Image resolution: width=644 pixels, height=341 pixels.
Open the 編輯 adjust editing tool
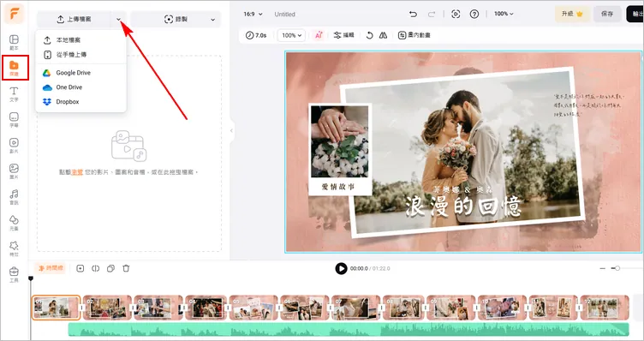343,35
